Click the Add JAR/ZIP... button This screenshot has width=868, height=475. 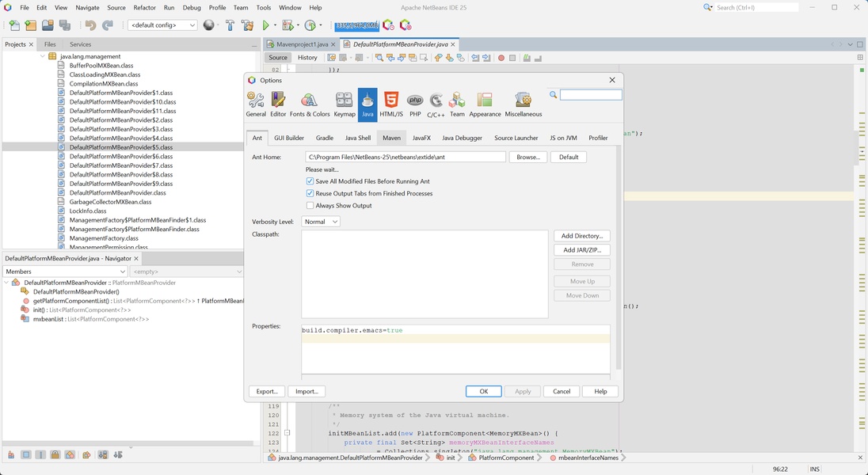tap(581, 250)
